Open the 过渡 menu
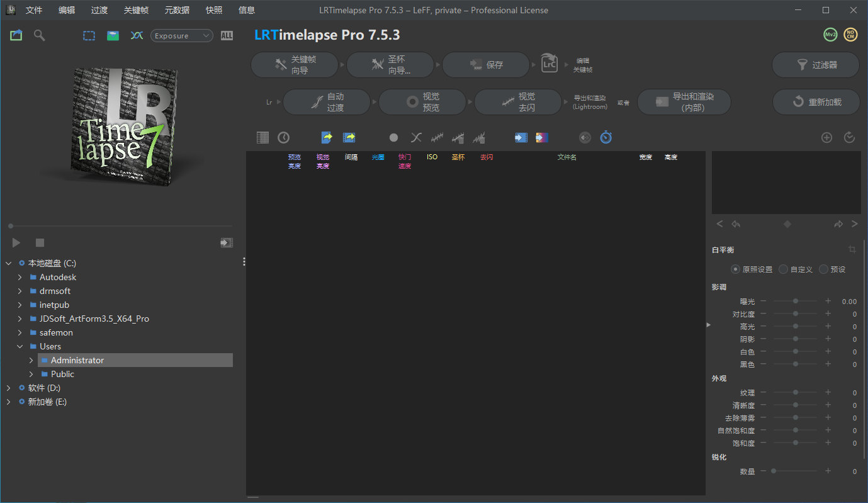Screen dimensions: 868x503 (x=99, y=10)
